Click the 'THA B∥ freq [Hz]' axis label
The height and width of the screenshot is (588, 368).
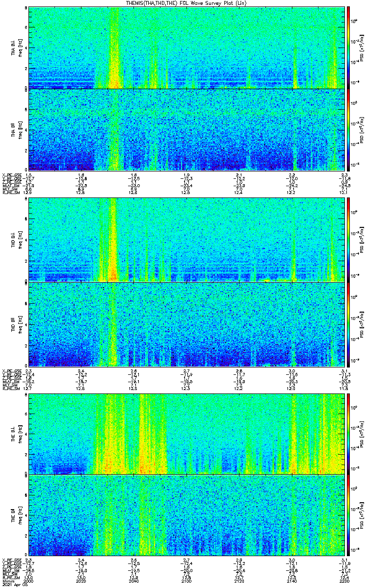(x=17, y=130)
